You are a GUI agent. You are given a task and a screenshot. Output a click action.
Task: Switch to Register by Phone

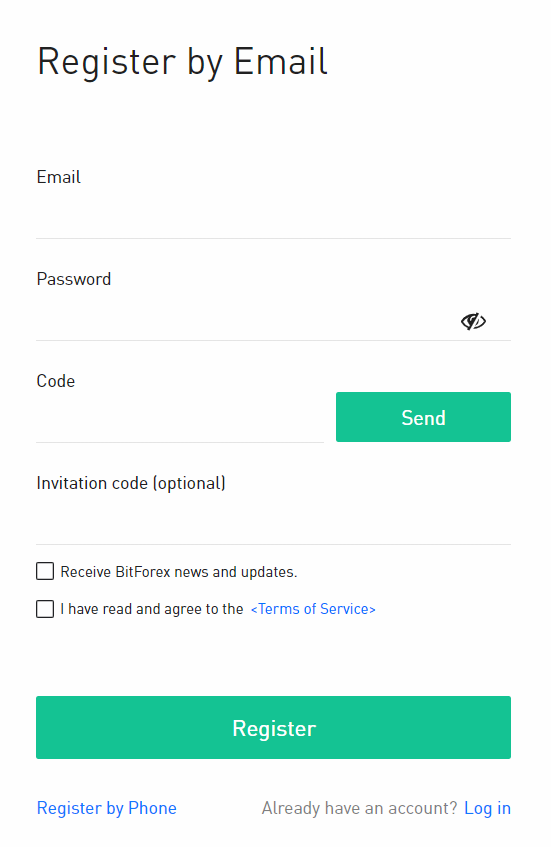click(x=106, y=808)
